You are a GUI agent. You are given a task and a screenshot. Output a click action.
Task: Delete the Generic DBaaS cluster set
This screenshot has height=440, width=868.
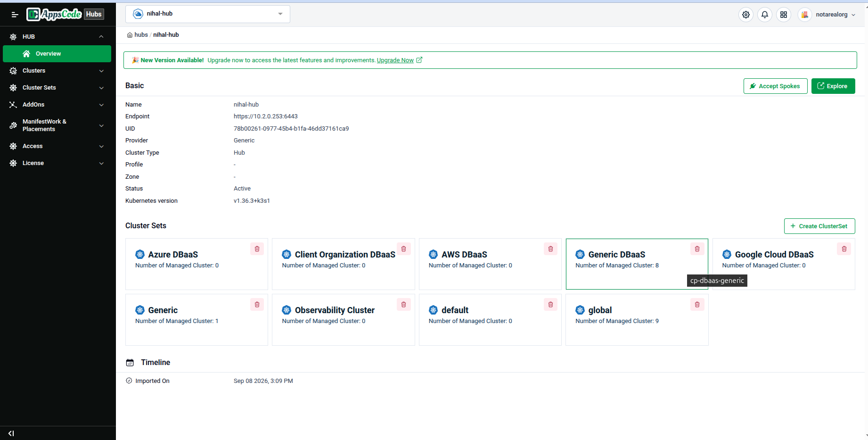pos(697,249)
